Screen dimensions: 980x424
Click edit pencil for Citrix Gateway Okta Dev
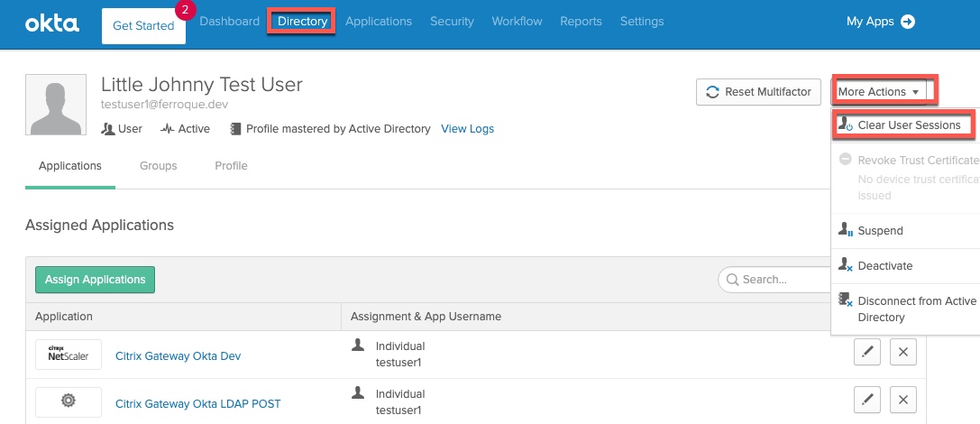point(867,353)
